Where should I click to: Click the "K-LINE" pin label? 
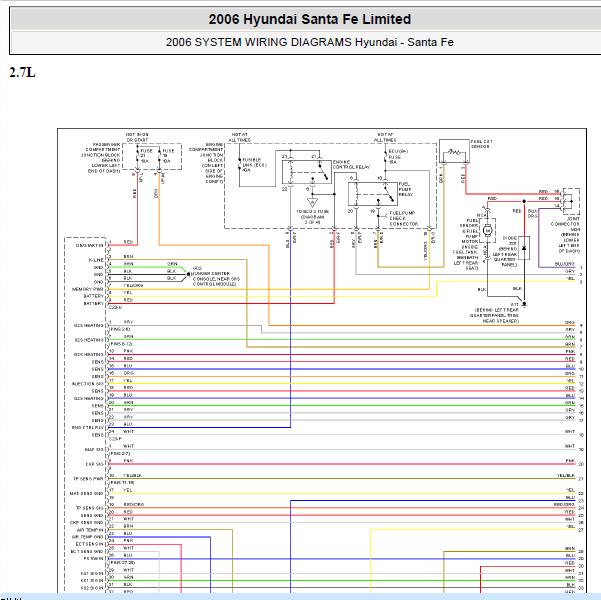[96, 260]
